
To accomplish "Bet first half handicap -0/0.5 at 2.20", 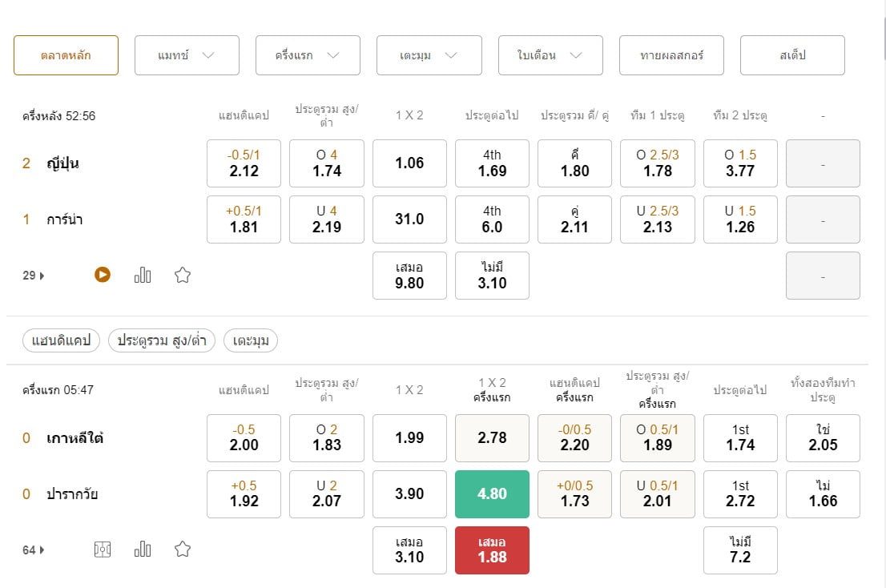I will (574, 438).
